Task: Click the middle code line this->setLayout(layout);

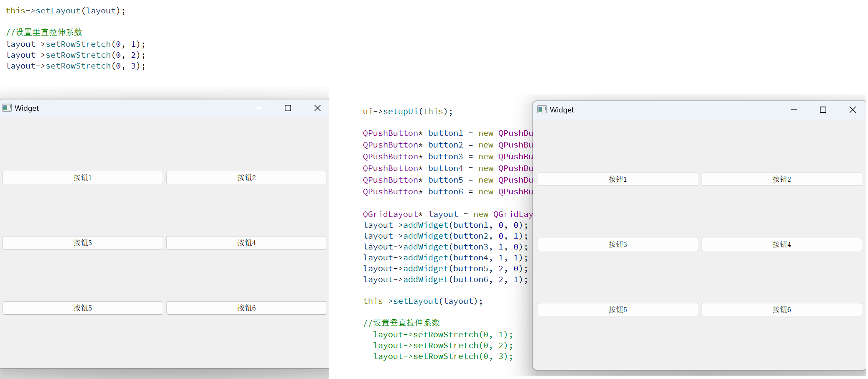Action: (x=423, y=301)
